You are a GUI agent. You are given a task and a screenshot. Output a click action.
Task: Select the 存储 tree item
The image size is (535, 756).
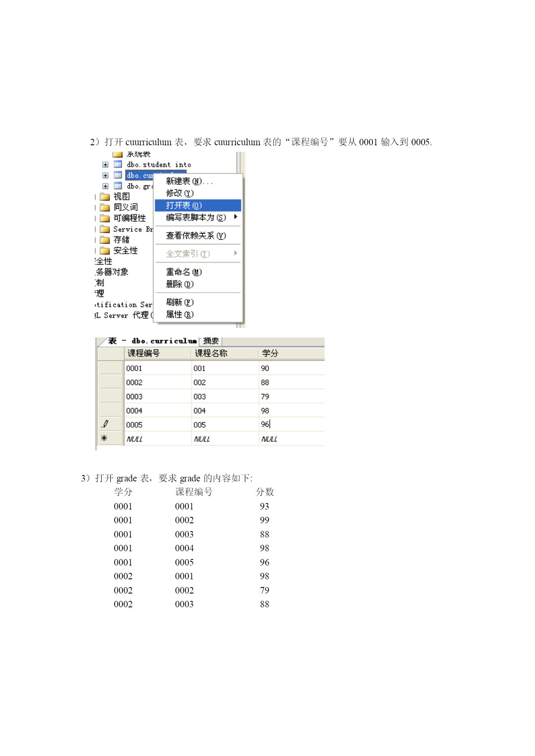tap(121, 240)
